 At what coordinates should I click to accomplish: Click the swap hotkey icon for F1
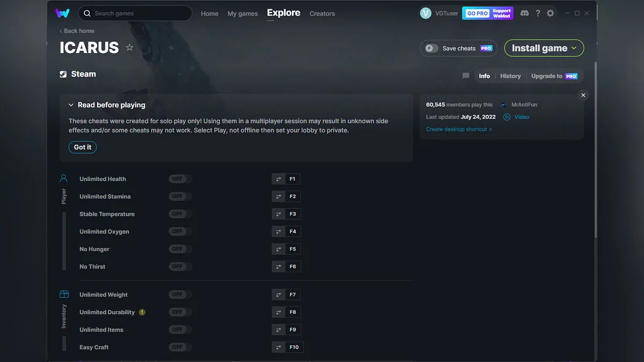click(279, 179)
